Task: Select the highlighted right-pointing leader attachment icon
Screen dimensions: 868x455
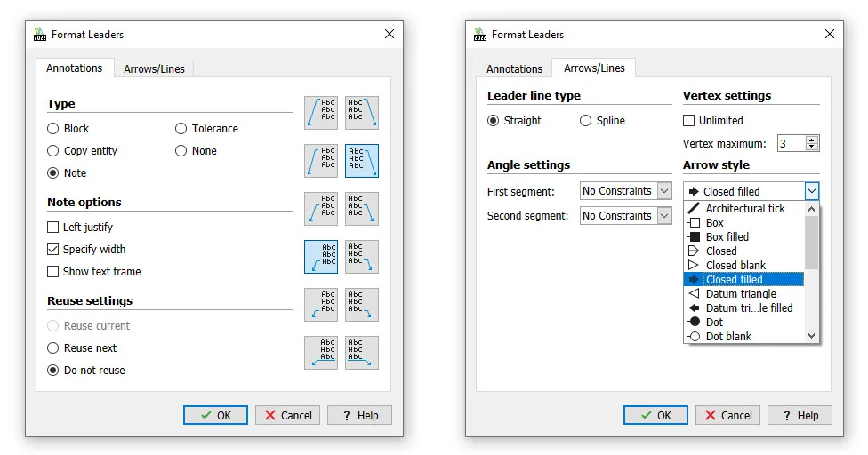Action: 362,161
